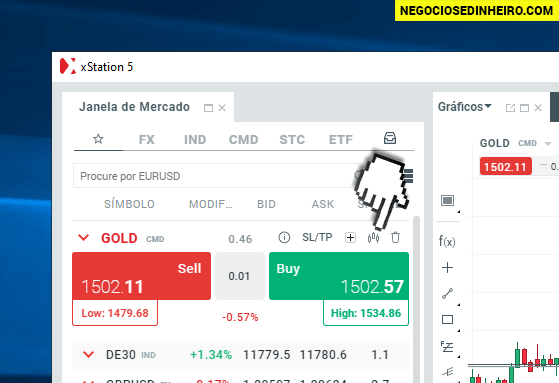Switch to the IND tab

195,139
